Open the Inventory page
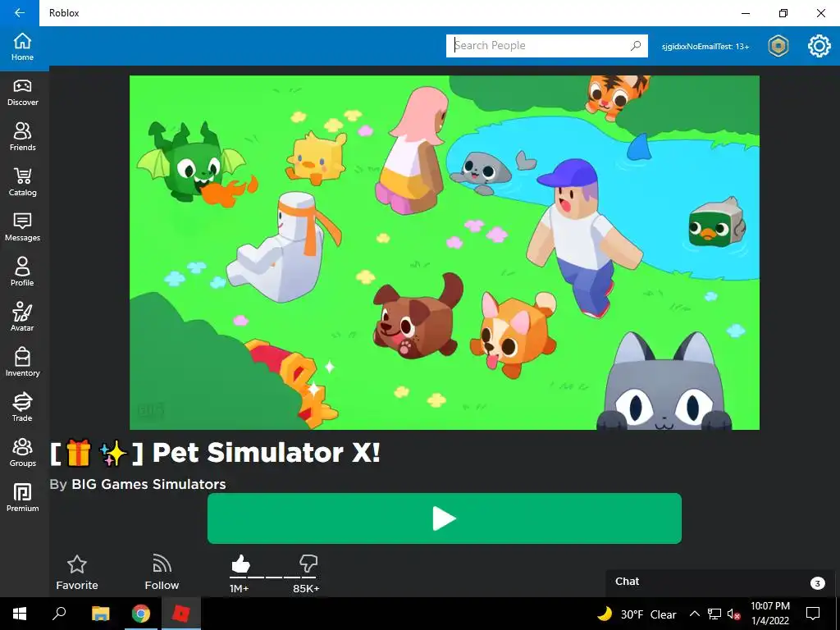 click(22, 363)
